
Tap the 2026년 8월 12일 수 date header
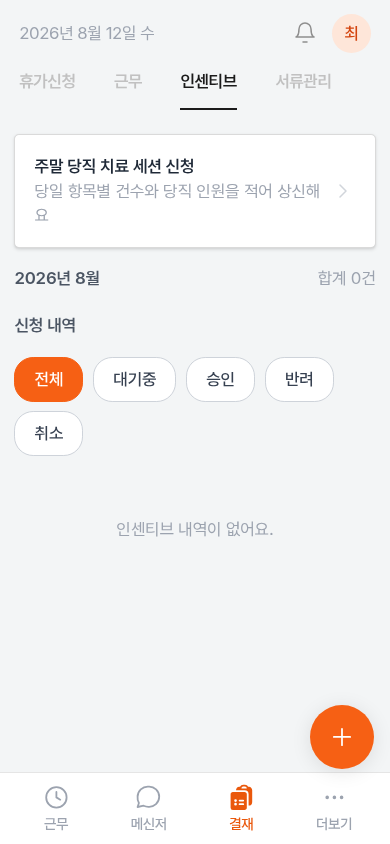point(87,33)
